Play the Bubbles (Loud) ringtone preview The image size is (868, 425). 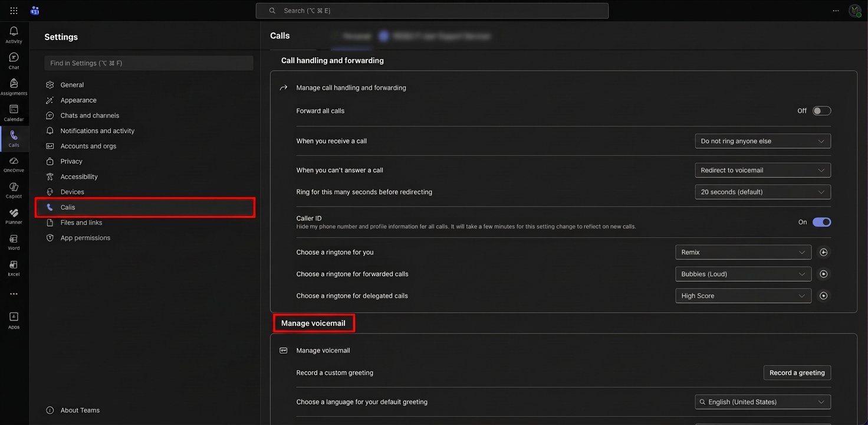pos(824,274)
